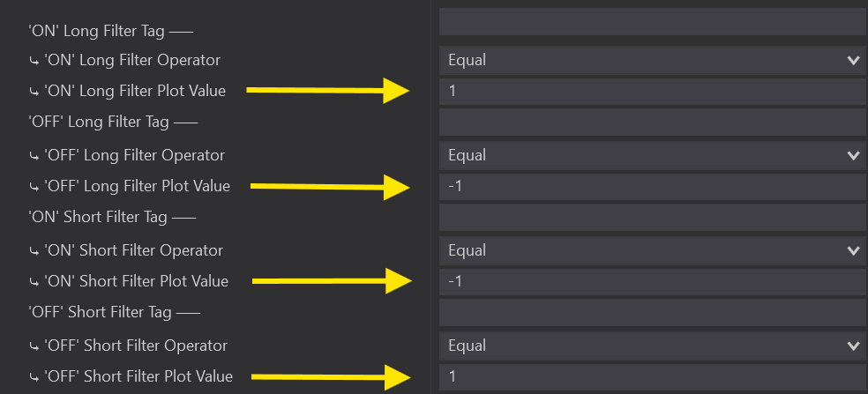The image size is (868, 394).
Task: Focus the 'ON' Short Filter Plot Value field
Action: (653, 281)
